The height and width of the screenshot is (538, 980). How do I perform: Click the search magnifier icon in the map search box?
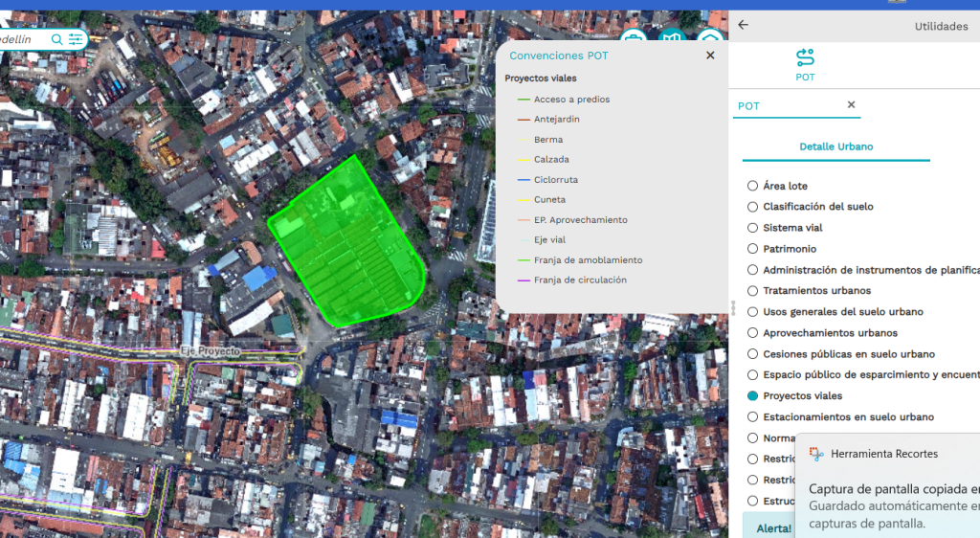(x=56, y=40)
